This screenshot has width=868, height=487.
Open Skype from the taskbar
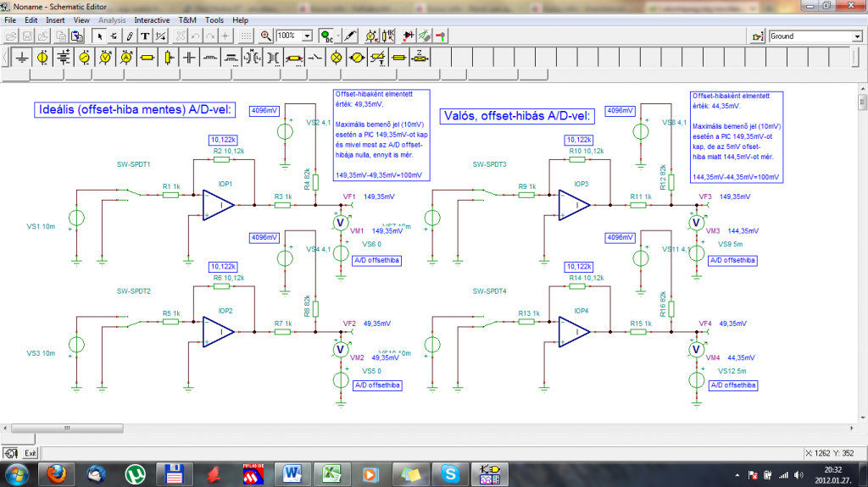point(449,474)
